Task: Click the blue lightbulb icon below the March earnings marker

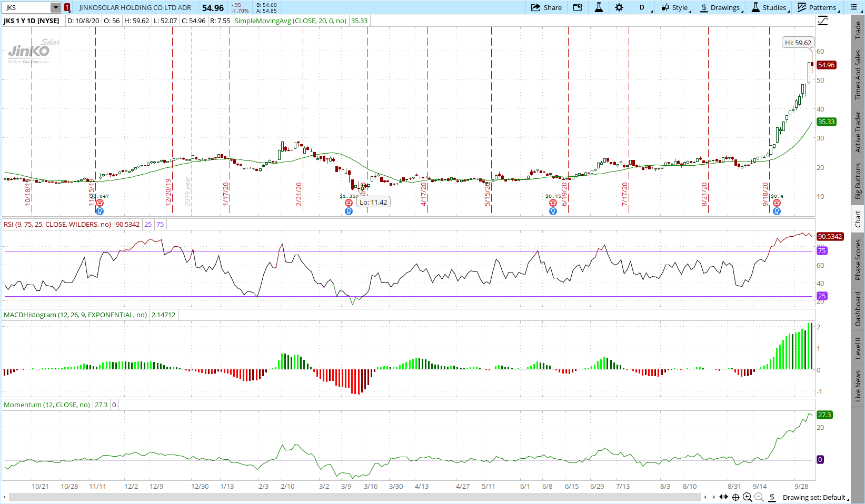Action: 349,211
